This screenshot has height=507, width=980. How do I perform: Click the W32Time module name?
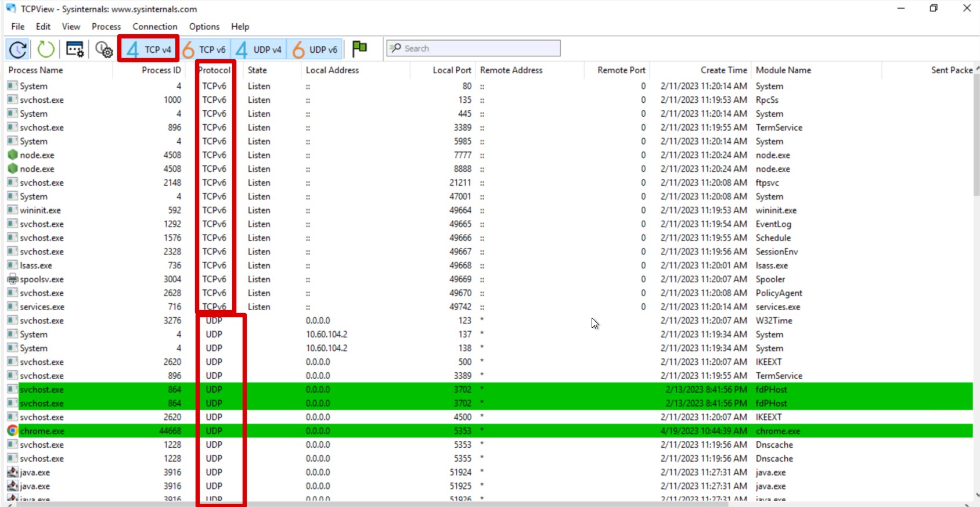click(774, 321)
